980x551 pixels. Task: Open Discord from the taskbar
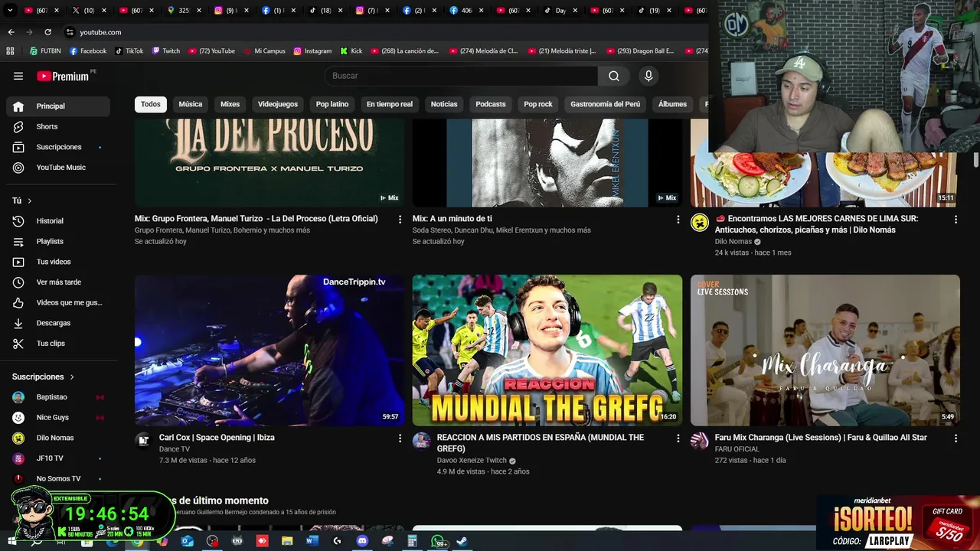362,541
